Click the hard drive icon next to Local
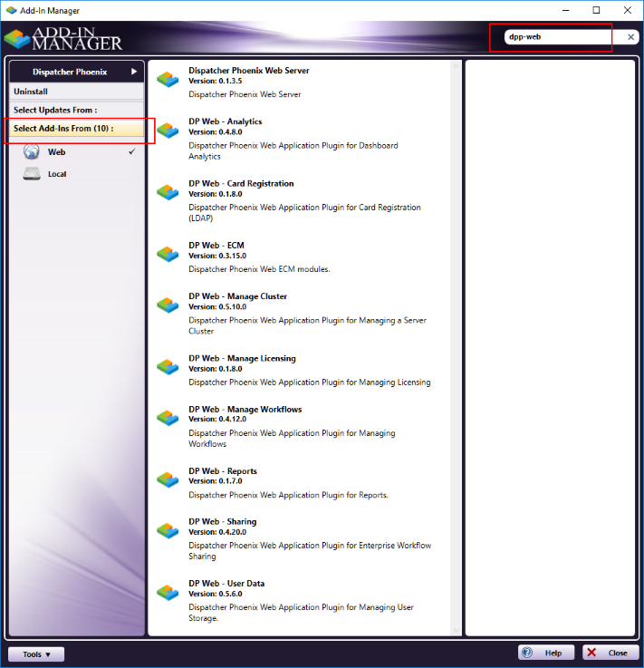Viewport: 644px width, 668px height. (x=32, y=174)
